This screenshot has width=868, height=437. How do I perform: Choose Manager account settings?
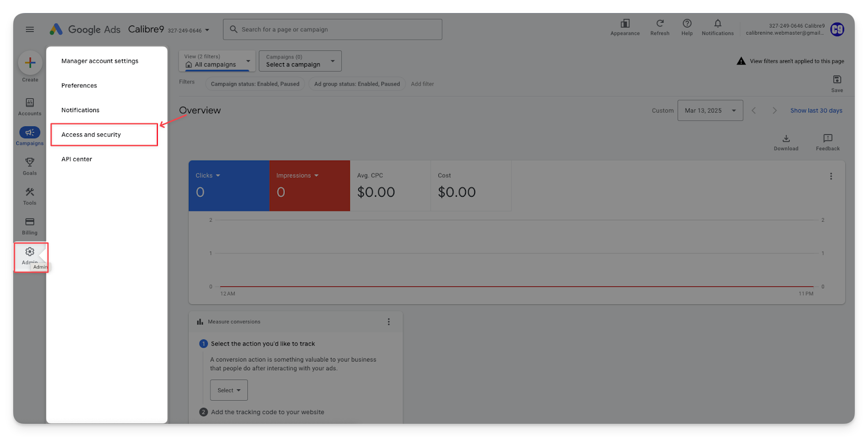(100, 61)
